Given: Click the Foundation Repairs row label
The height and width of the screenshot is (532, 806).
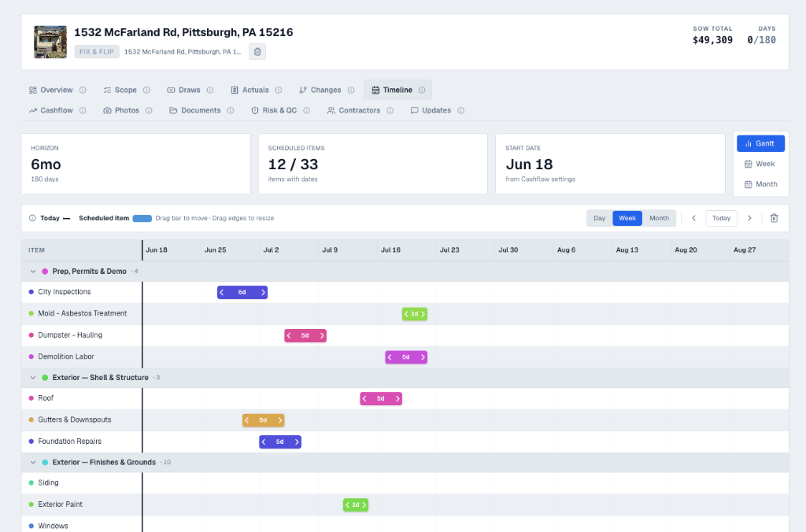Looking at the screenshot, I should pyautogui.click(x=69, y=441).
